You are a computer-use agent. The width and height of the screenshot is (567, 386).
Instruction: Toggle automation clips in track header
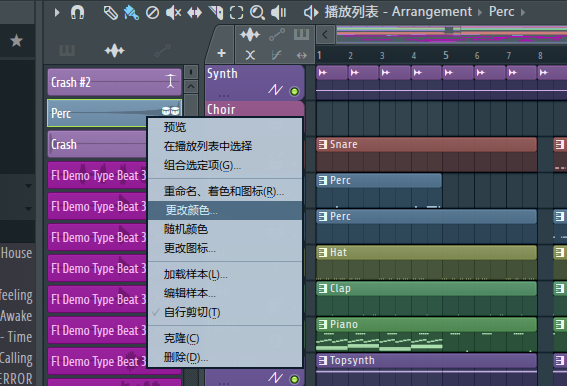[x=277, y=35]
